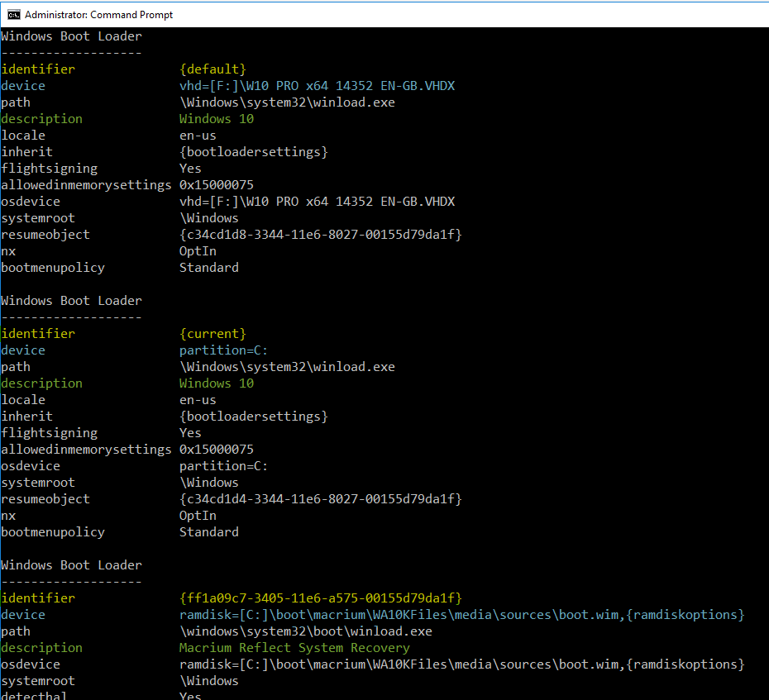
Task: Click systemroot '\Windows' in the Macrium entry
Action: click(209, 681)
